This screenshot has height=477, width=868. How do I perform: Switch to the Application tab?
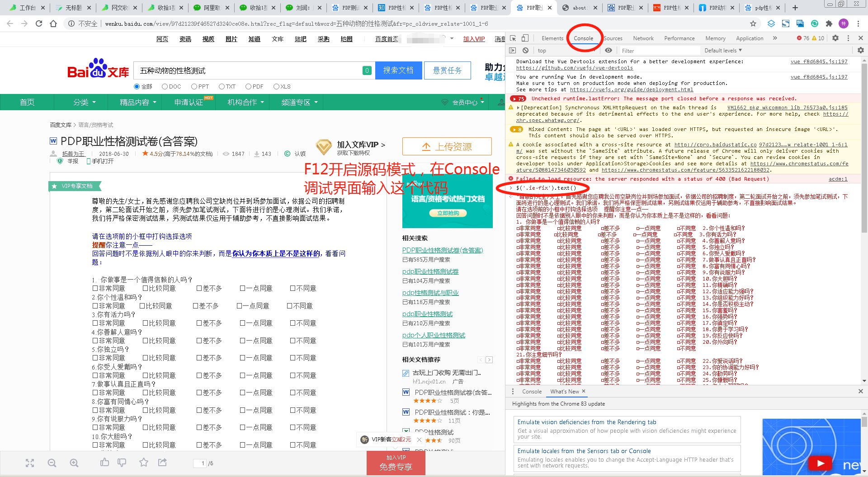(x=750, y=38)
